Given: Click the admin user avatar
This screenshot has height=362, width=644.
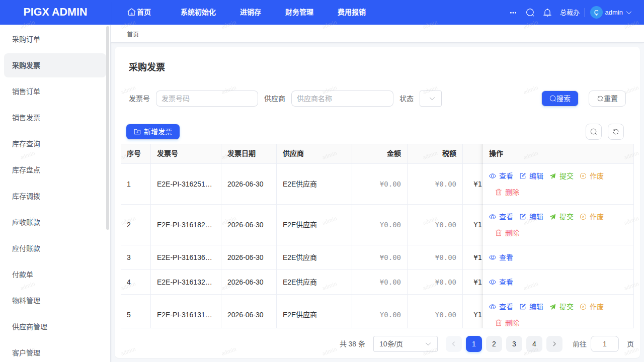Looking at the screenshot, I should [596, 13].
